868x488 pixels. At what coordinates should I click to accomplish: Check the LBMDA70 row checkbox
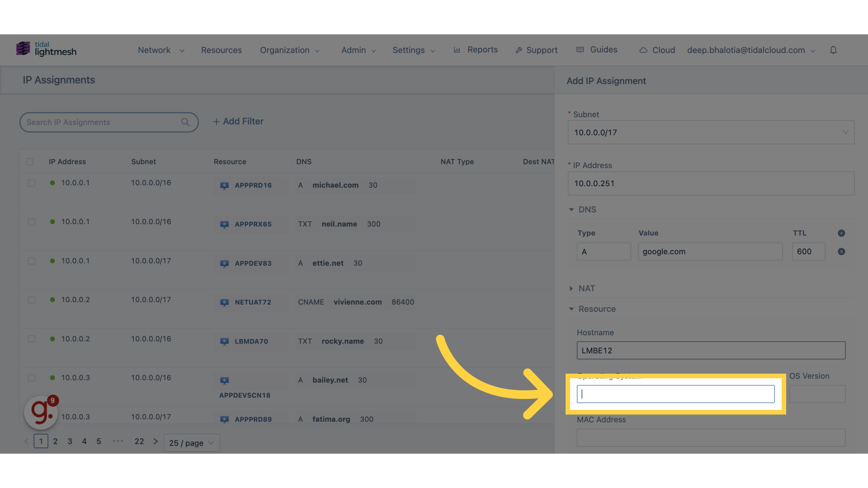click(x=32, y=339)
